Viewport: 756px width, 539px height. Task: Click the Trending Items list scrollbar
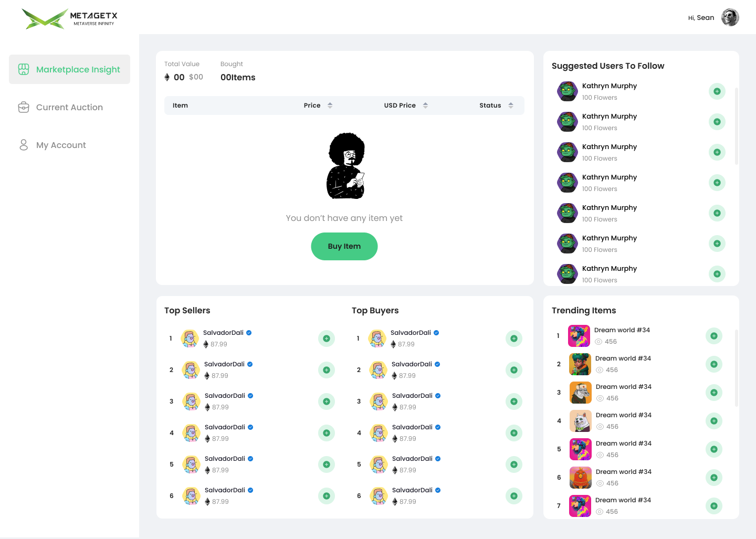coord(736,367)
